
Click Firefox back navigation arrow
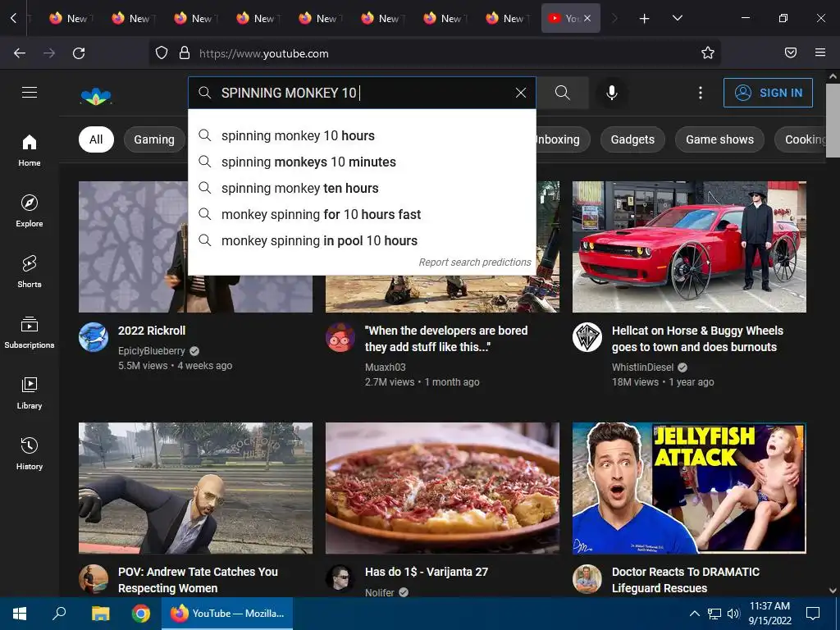coord(20,53)
